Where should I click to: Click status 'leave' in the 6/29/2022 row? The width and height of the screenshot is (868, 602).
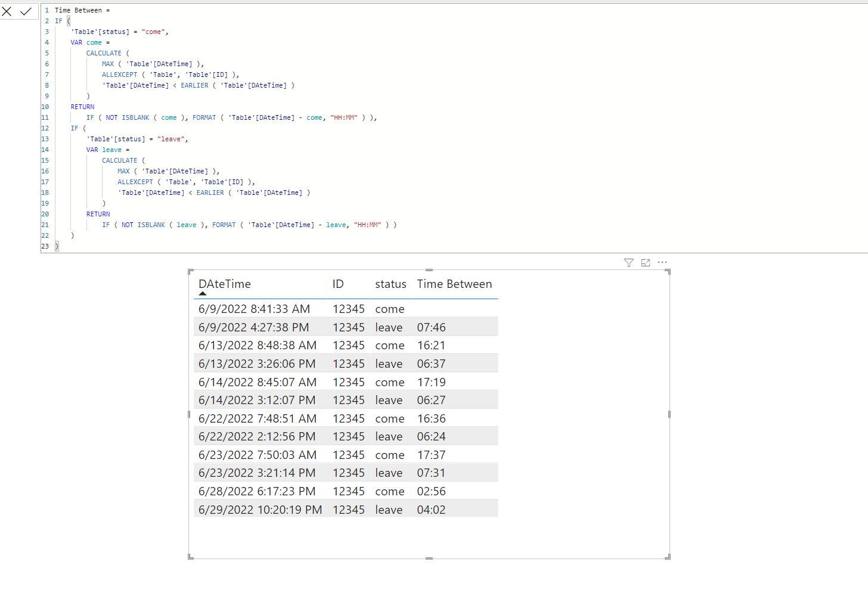pos(389,510)
